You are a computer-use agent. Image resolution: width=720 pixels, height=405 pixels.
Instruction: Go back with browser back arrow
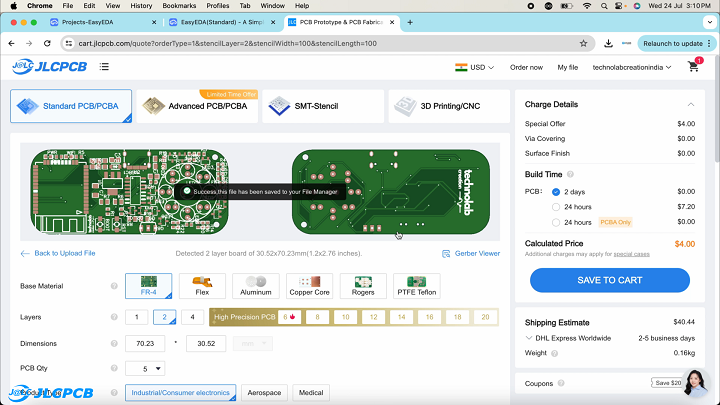click(x=11, y=43)
